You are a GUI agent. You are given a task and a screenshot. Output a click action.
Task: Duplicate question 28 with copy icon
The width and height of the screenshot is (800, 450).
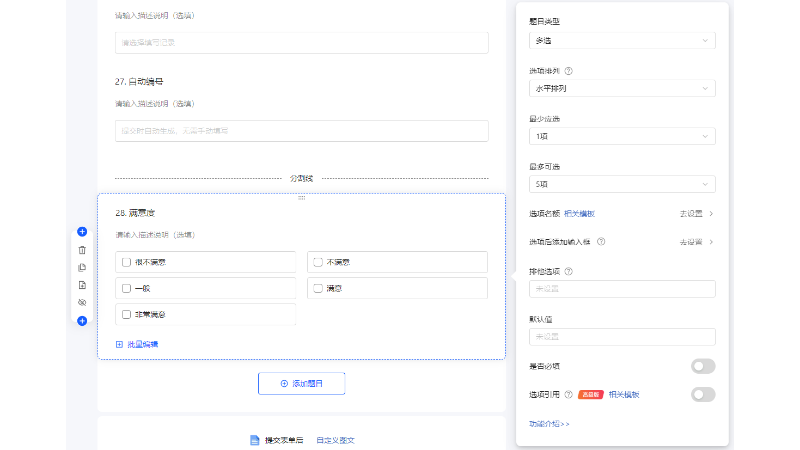point(82,267)
